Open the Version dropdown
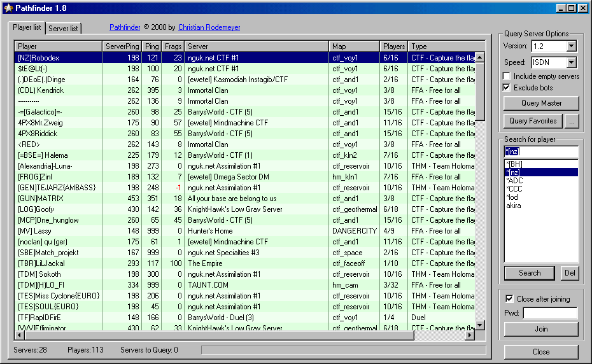This screenshot has width=592, height=364. click(572, 46)
